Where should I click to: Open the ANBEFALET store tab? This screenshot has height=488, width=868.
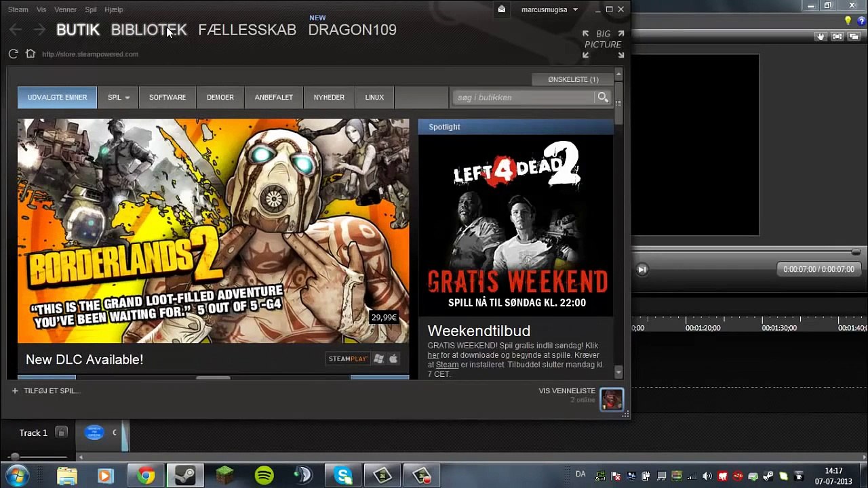(x=274, y=98)
